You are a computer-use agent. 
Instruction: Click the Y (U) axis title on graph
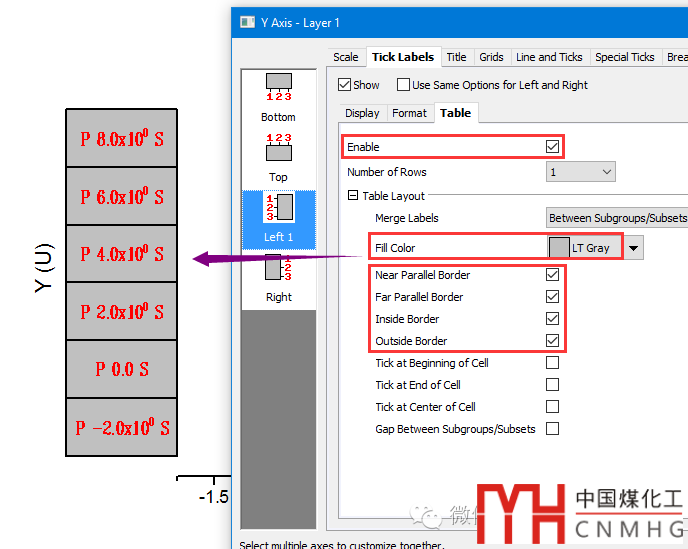tap(45, 268)
